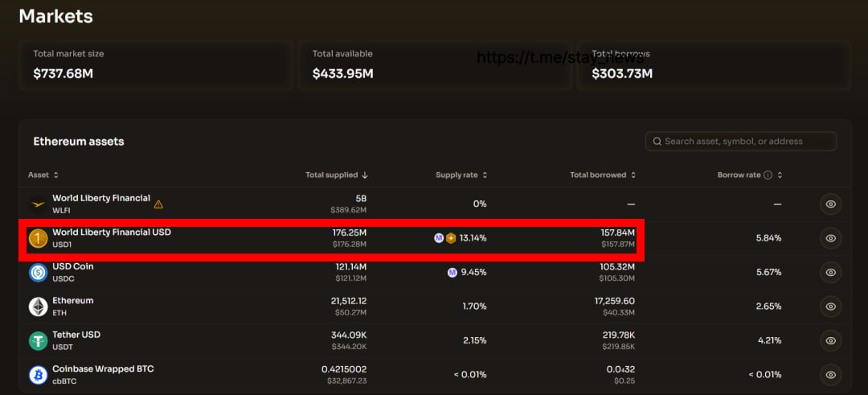Open World Liberty Financial asset name
868x395 pixels.
101,199
